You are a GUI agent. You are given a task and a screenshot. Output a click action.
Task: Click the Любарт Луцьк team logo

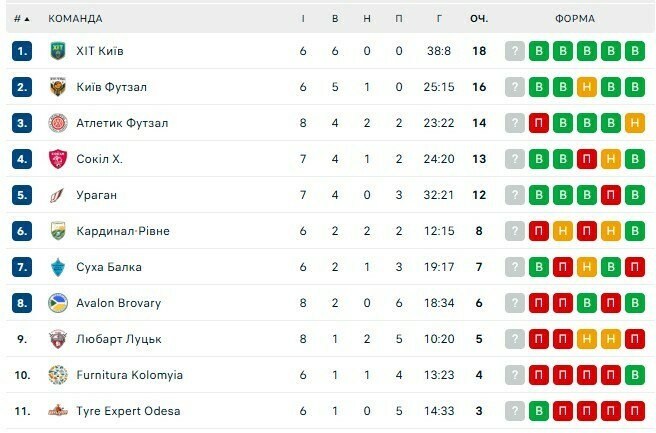57,339
